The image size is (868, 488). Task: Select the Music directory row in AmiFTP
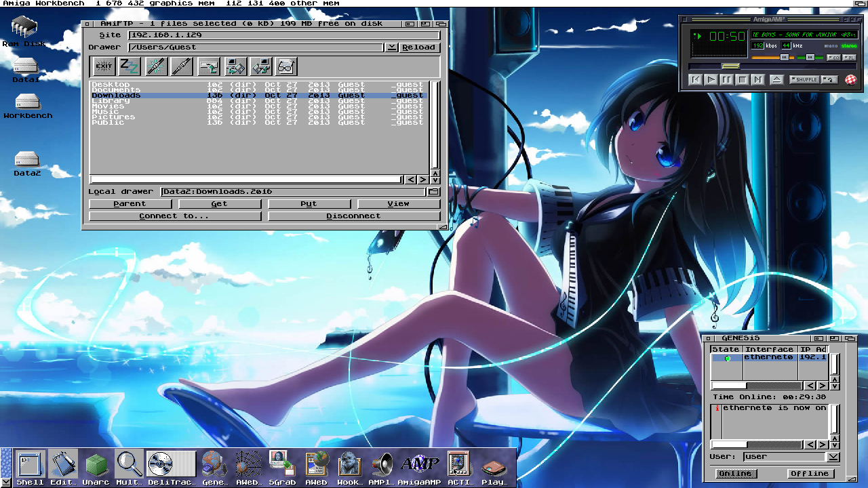coord(258,112)
